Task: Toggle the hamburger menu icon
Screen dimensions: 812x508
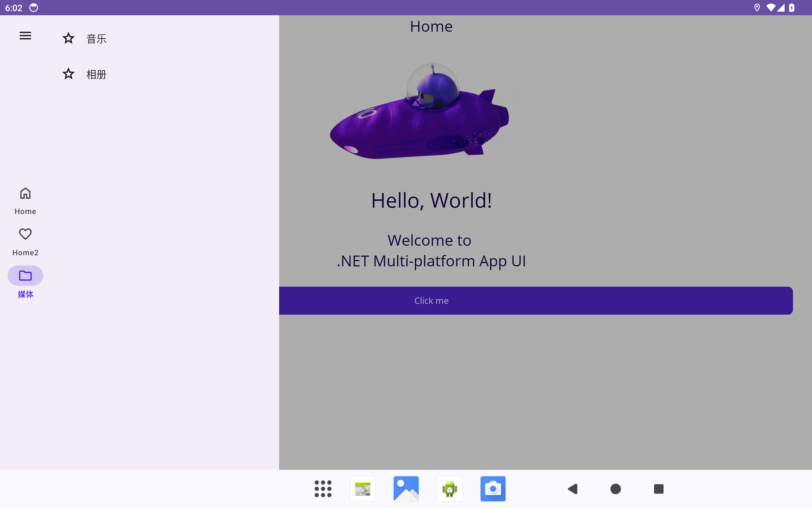Action: (25, 36)
